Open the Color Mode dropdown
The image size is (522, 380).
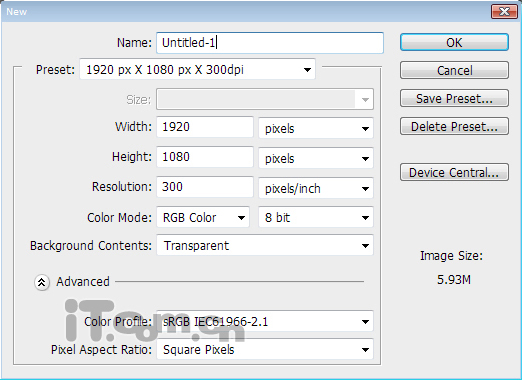click(203, 217)
